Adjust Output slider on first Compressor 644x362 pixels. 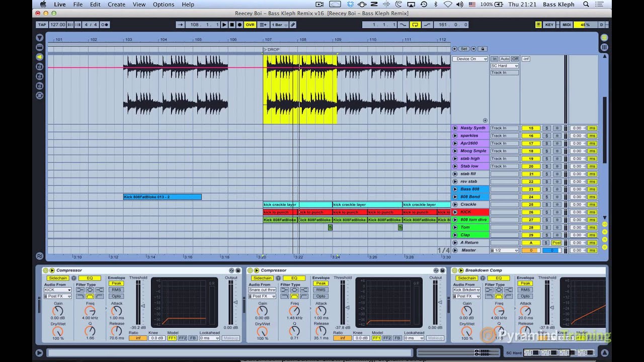[235, 303]
